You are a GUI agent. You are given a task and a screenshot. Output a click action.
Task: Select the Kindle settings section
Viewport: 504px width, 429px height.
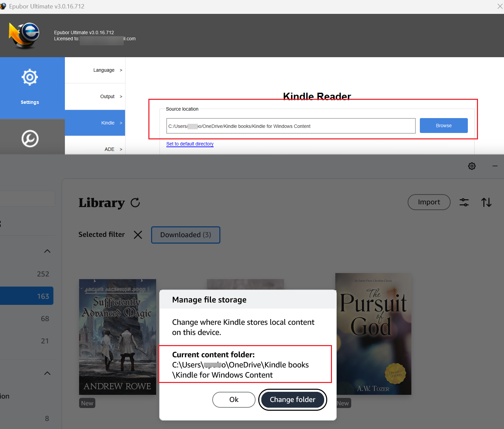coord(95,123)
